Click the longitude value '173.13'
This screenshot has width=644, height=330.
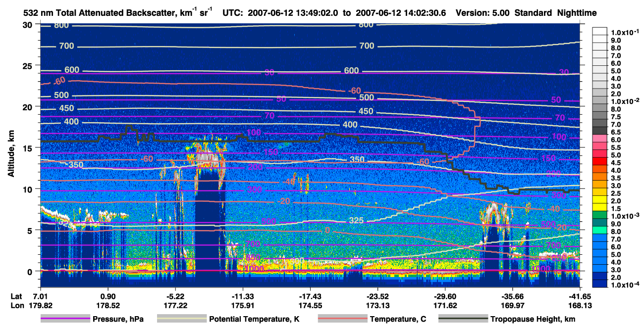pos(377,305)
